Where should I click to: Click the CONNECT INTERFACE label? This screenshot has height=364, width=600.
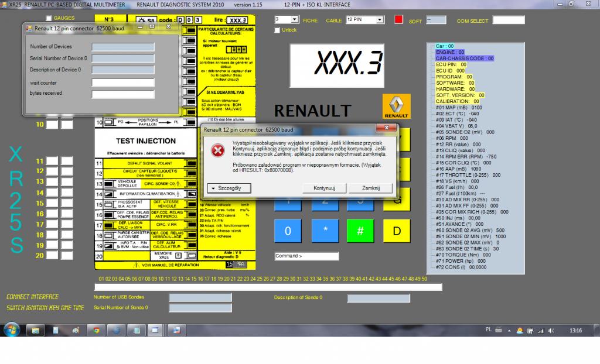(33, 297)
